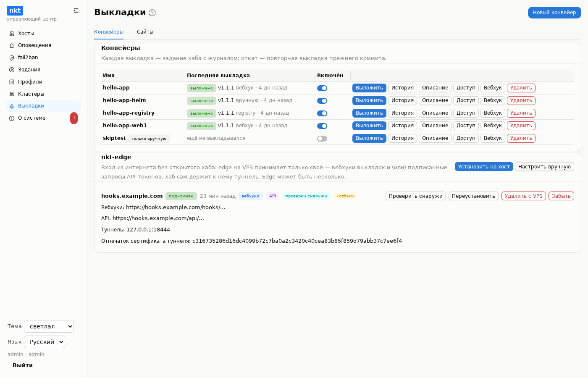Click the Забыть button

pos(561,196)
